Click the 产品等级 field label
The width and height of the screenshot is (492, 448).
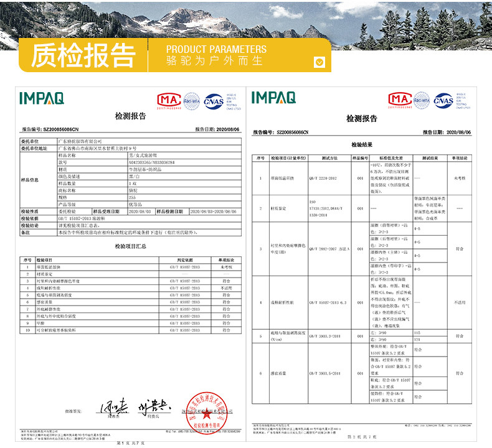(67, 205)
